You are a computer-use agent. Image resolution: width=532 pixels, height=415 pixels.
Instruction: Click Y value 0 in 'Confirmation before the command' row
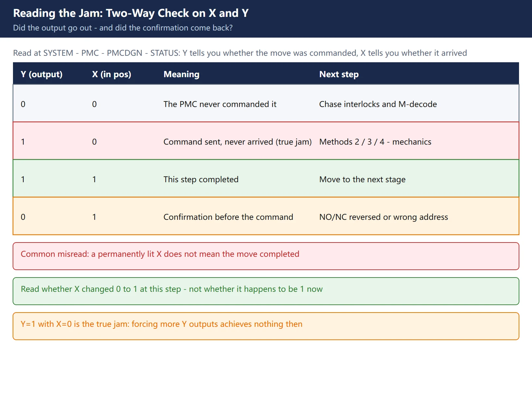[23, 217]
